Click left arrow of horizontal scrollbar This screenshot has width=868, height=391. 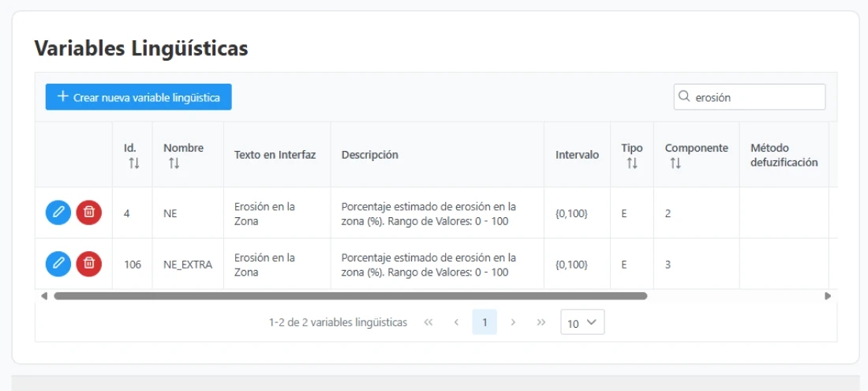click(x=44, y=296)
